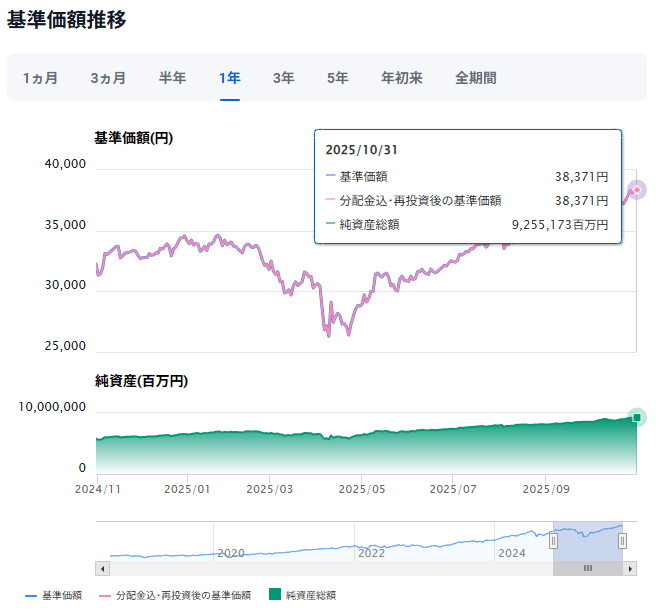
Task: Click the 2024 label in the navigator
Action: [512, 553]
